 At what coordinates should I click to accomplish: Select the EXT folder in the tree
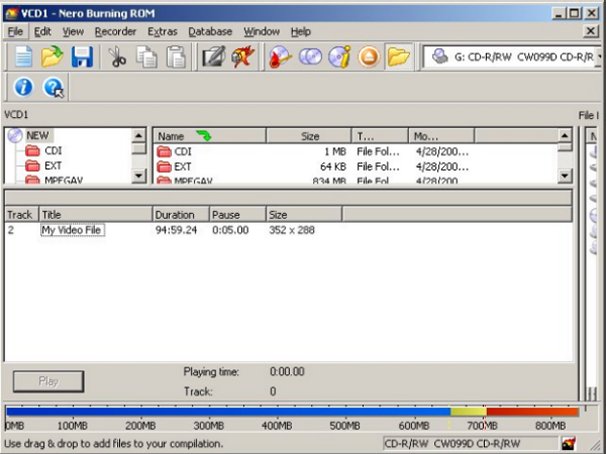(53, 166)
